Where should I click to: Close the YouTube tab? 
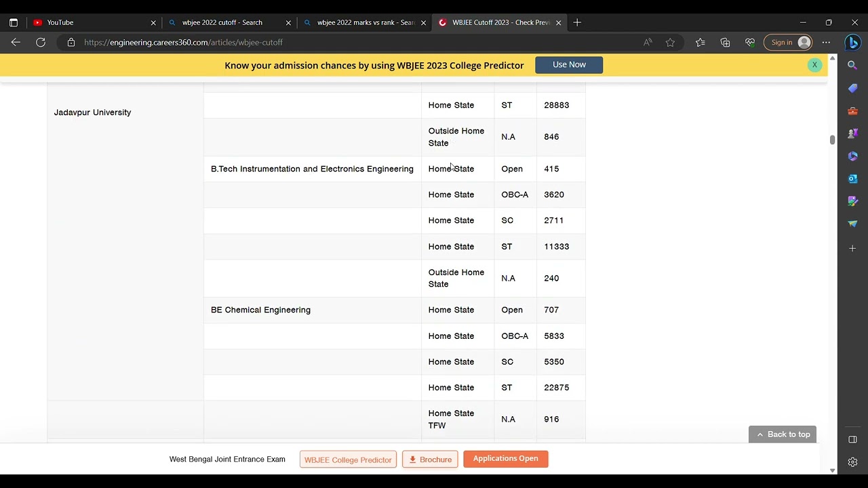point(153,22)
